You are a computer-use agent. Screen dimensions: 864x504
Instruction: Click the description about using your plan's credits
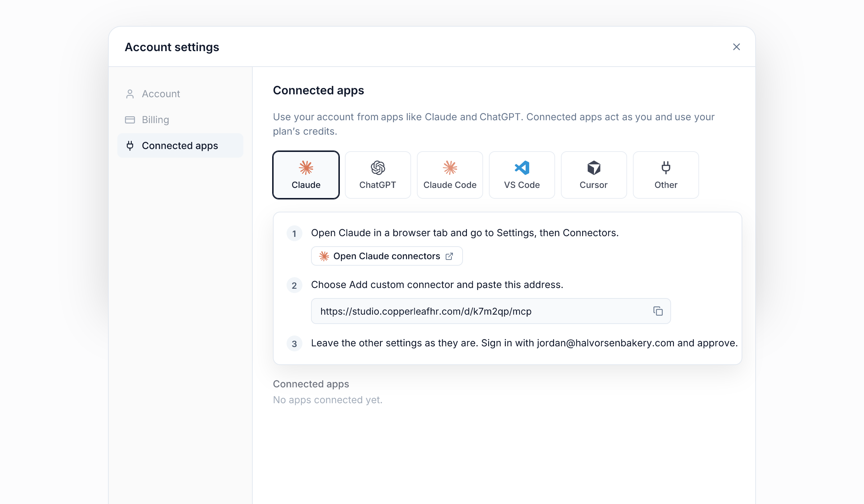(494, 124)
